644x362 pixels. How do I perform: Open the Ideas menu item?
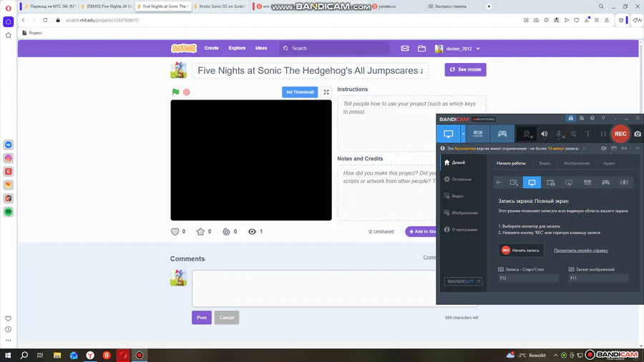(261, 48)
